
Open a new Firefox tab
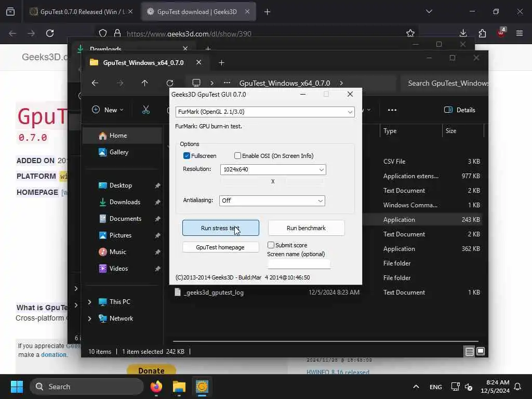[268, 12]
